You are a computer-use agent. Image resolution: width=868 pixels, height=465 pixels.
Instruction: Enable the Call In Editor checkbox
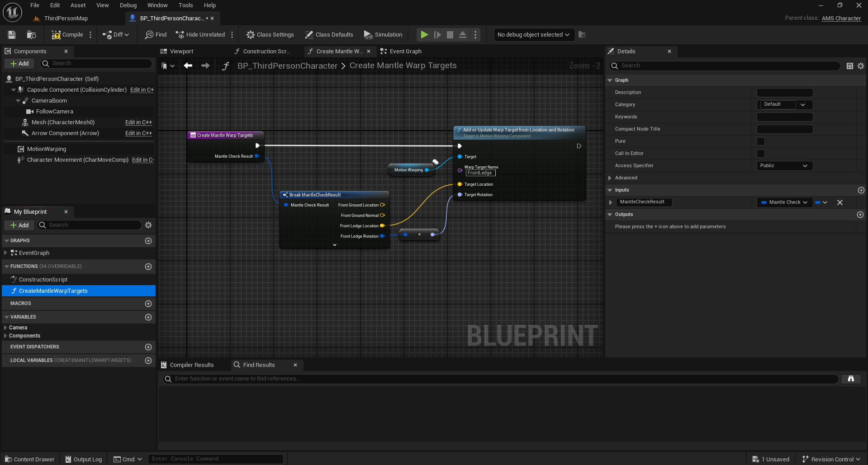761,154
